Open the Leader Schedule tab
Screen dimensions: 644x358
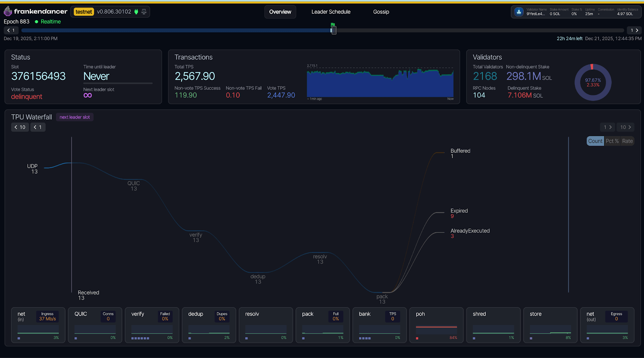[x=331, y=12]
